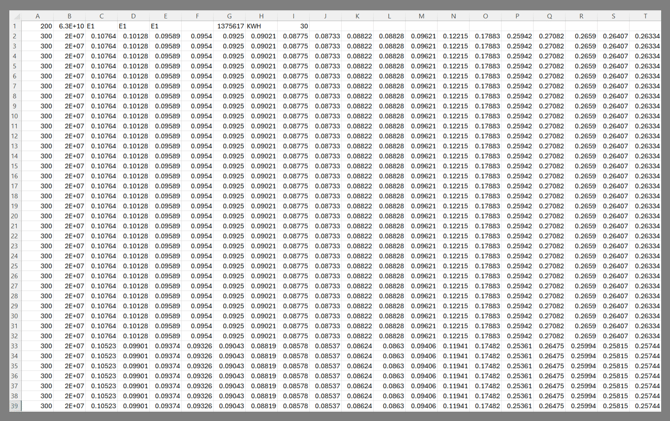670x421 pixels.
Task: Click cell F5 showing 0.0954
Action: (x=197, y=66)
